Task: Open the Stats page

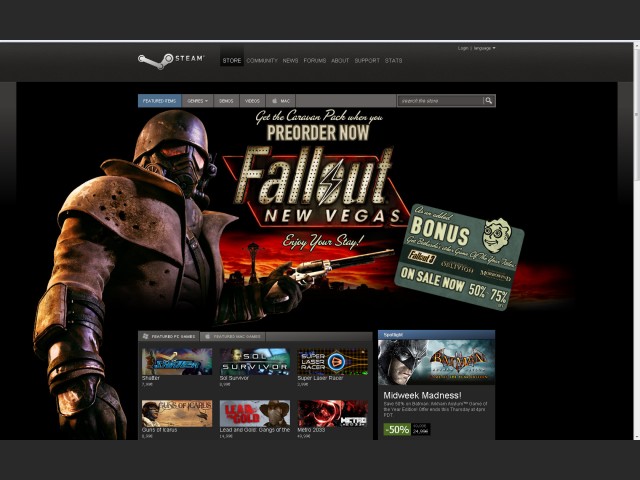Action: click(x=393, y=60)
